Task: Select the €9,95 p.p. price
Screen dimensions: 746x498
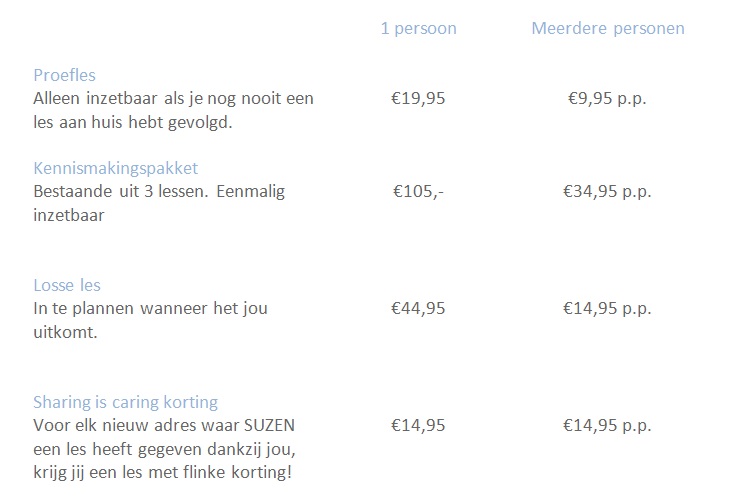Action: pyautogui.click(x=608, y=98)
